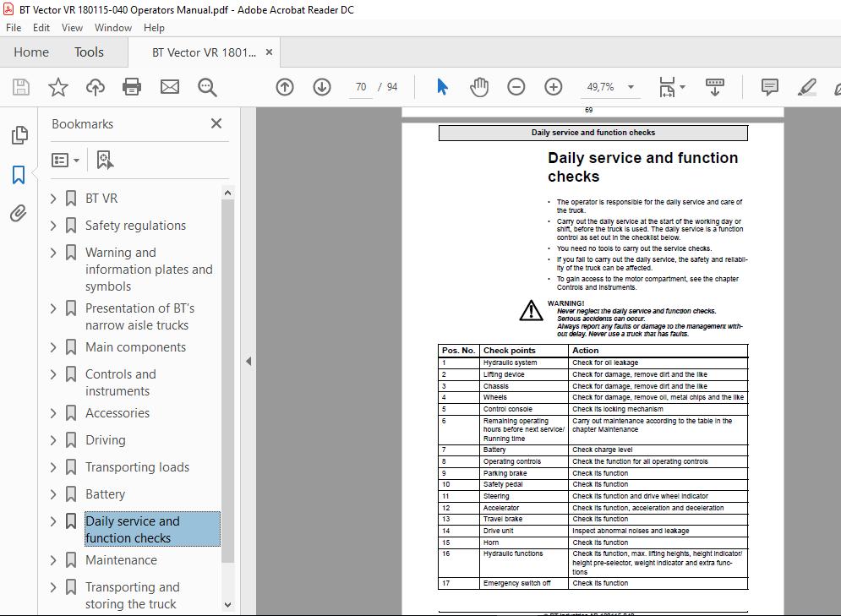Open the zoom percentage dropdown
The width and height of the screenshot is (841, 616).
(x=629, y=86)
